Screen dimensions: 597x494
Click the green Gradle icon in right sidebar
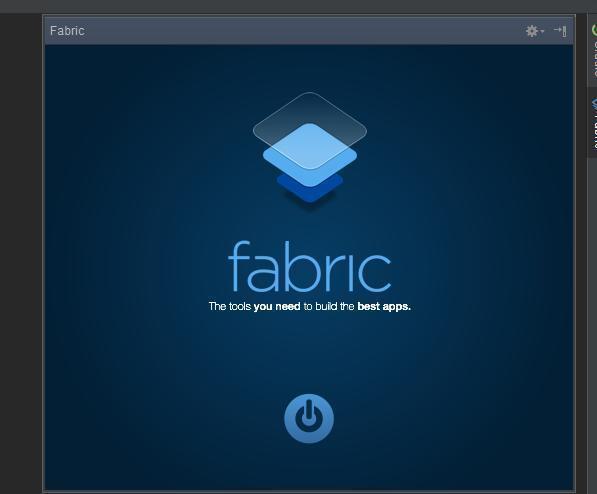(x=594, y=30)
